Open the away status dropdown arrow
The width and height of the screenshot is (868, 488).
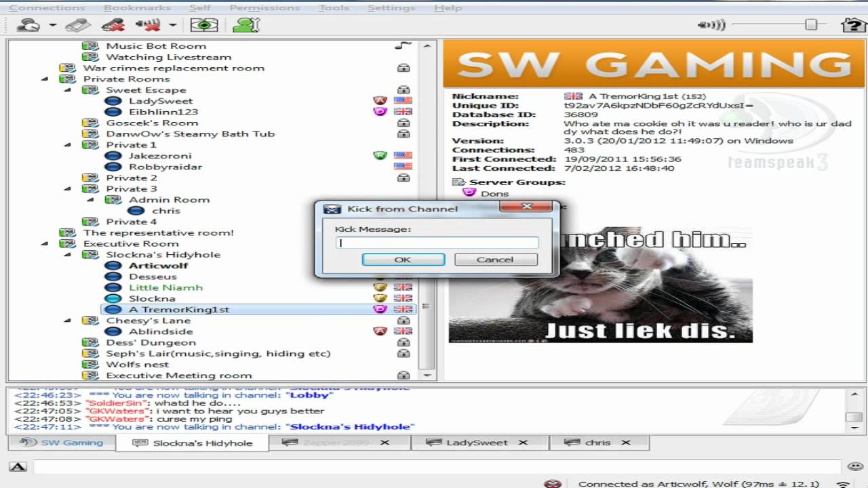[x=52, y=26]
